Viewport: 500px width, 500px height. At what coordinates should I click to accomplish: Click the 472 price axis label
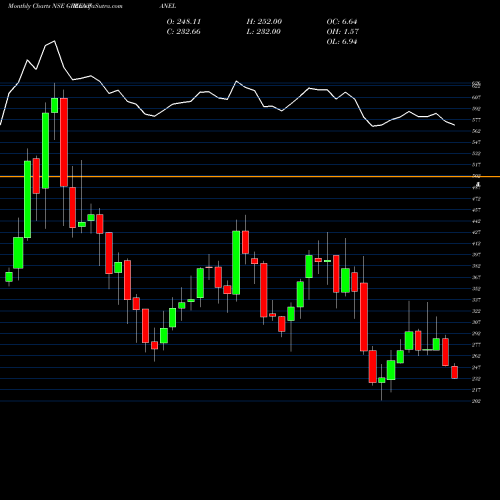(476, 199)
